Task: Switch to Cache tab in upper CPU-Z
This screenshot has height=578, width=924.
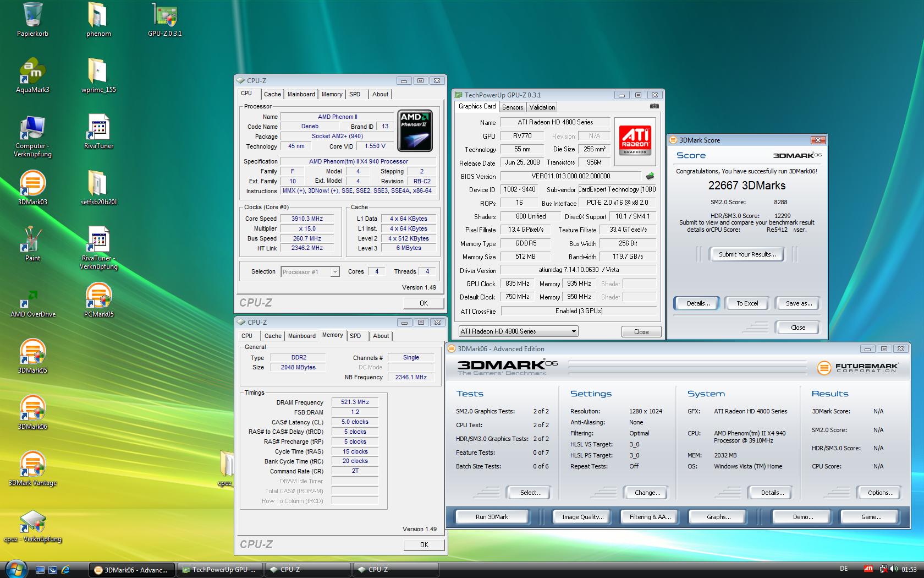Action: point(272,94)
